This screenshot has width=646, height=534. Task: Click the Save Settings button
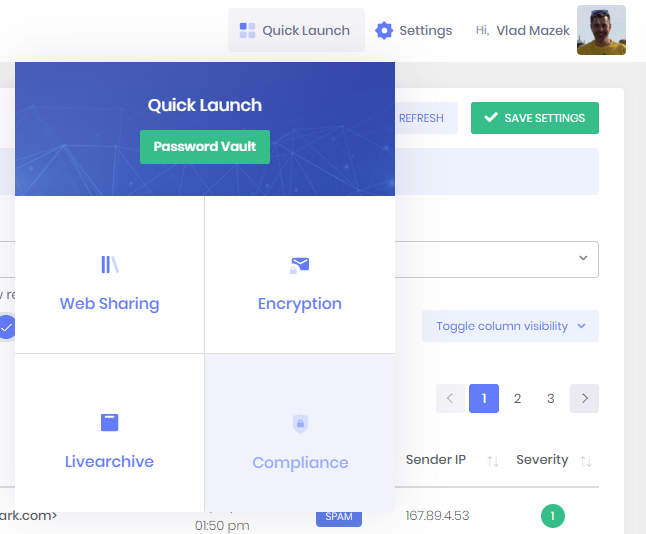click(x=534, y=118)
